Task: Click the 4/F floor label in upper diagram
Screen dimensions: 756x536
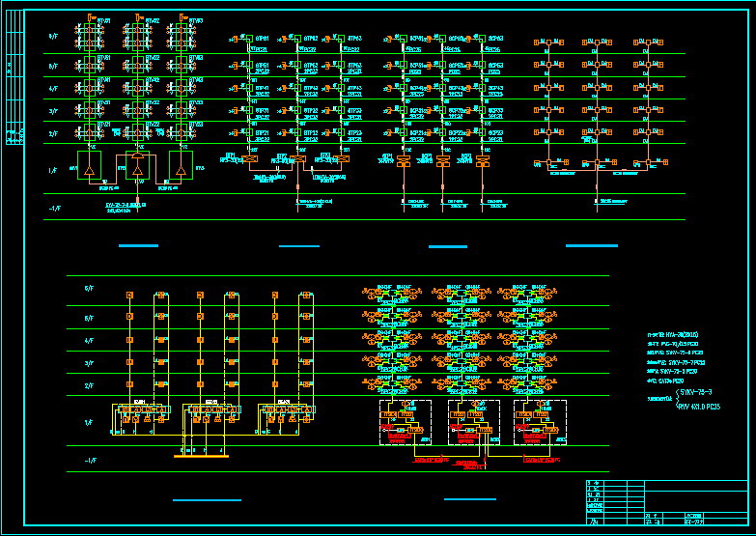Action: point(53,89)
